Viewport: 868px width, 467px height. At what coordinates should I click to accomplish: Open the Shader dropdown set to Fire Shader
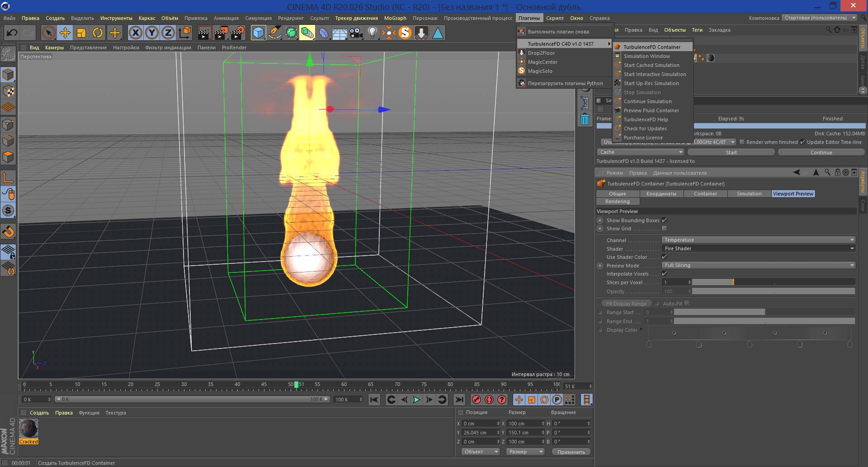click(759, 248)
